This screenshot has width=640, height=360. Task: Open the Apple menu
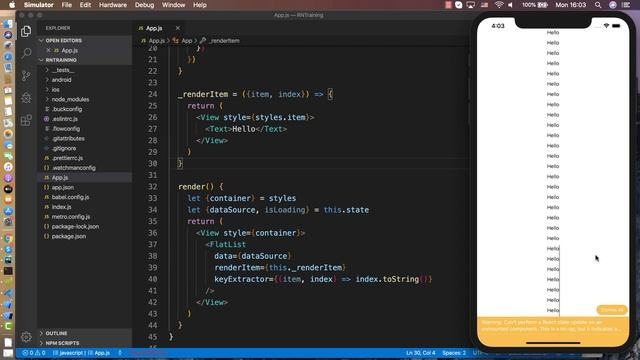12,5
